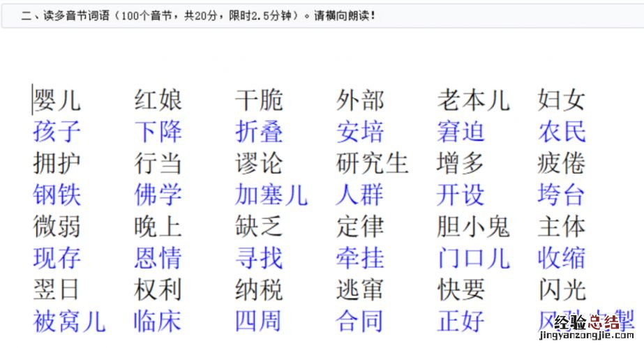The image size is (644, 348).
Task: Click on the blue word 寻找
Action: tap(259, 258)
